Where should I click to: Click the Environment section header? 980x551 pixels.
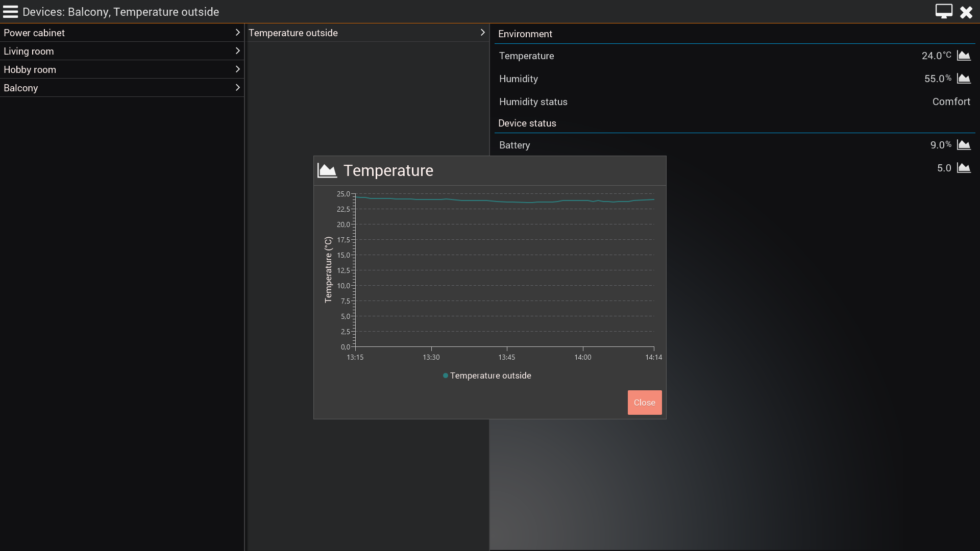coord(525,34)
